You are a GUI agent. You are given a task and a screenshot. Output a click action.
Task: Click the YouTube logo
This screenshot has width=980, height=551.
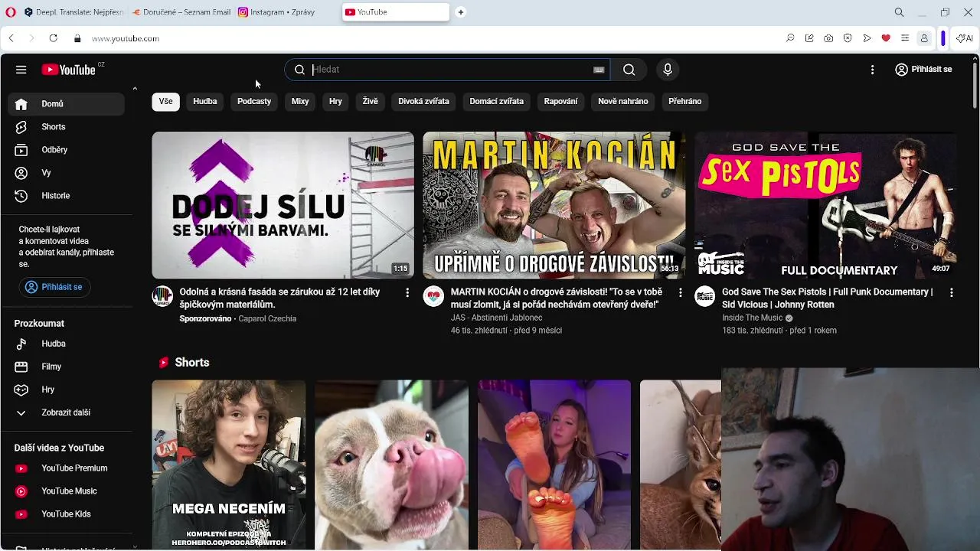click(68, 70)
